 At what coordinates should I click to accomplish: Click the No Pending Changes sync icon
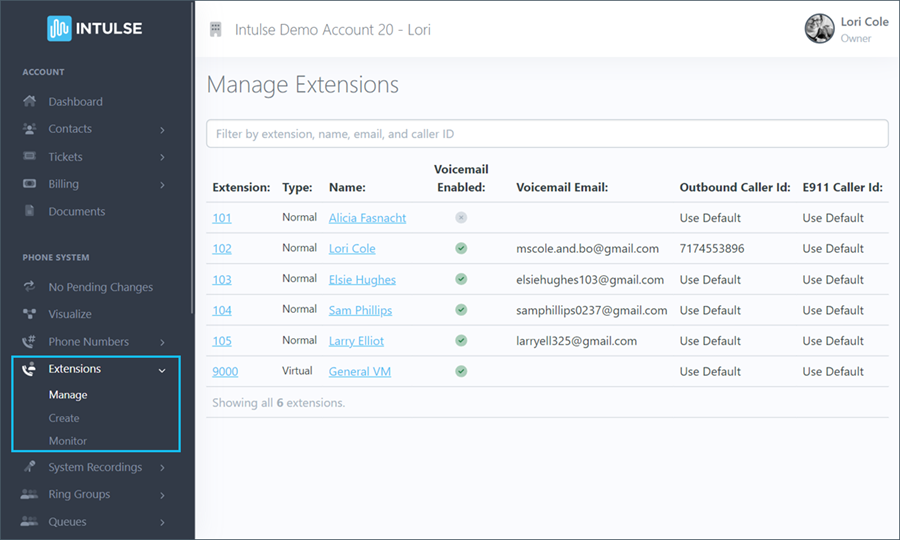[x=29, y=286]
